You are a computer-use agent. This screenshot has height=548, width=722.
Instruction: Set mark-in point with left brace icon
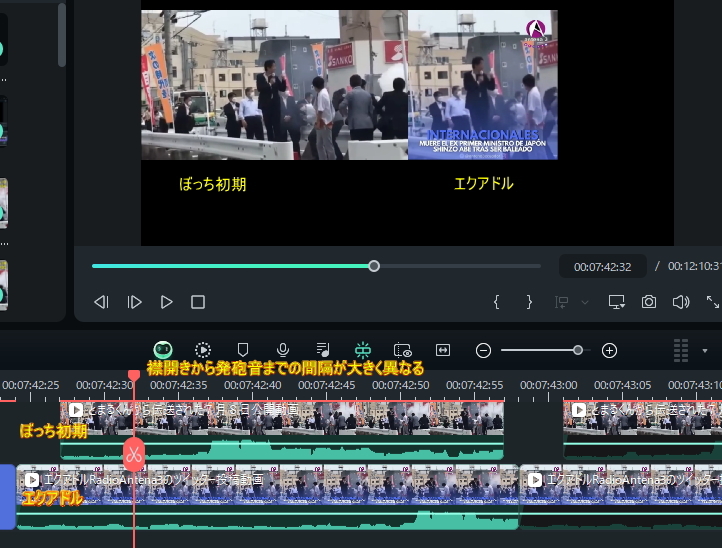(496, 302)
